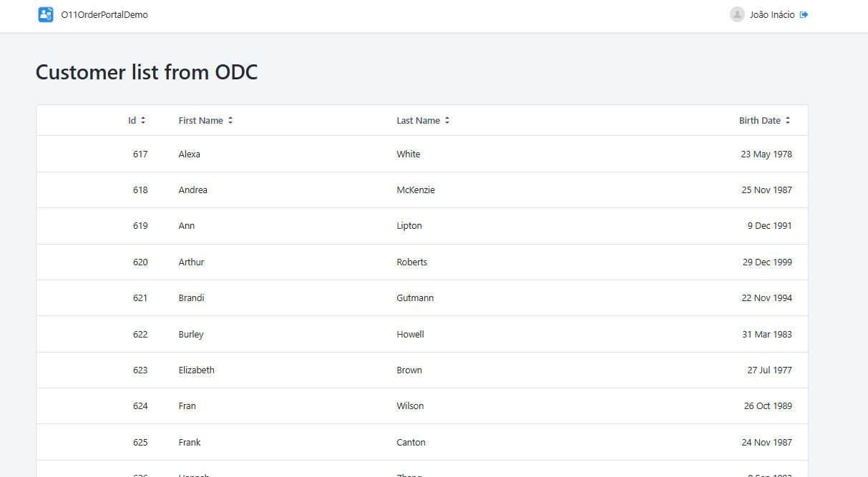The width and height of the screenshot is (868, 477).
Task: Click the O11OrderPortalDemo title in the header
Action: [x=104, y=14]
